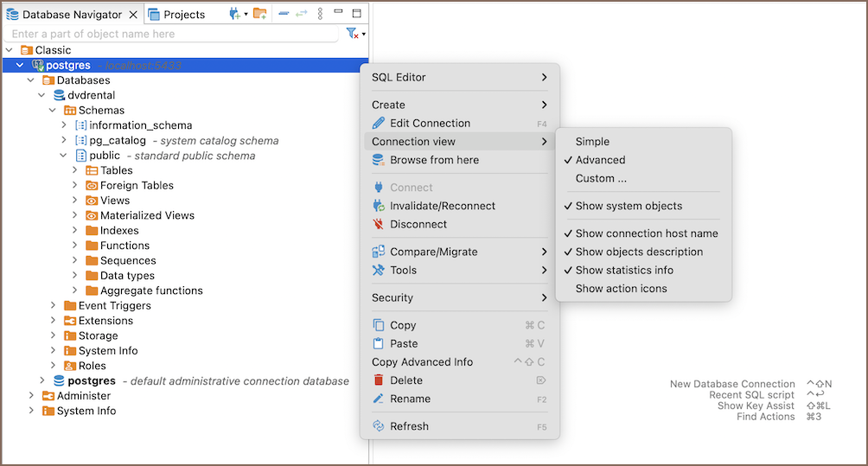Click Custom ... connection view option
The width and height of the screenshot is (868, 466).
(x=601, y=179)
